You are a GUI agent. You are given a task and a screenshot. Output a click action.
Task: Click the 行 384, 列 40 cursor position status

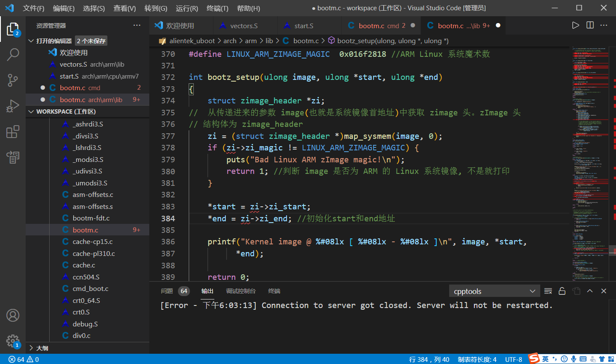click(429, 359)
